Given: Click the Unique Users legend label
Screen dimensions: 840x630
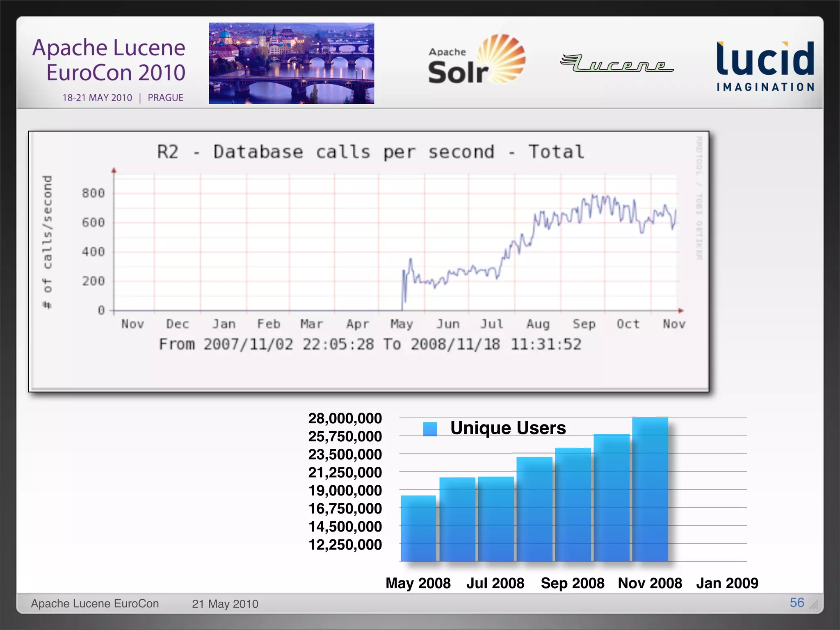Looking at the screenshot, I should pyautogui.click(x=508, y=428).
